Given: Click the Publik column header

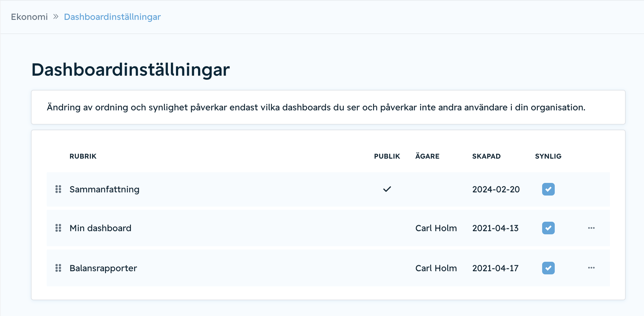Looking at the screenshot, I should 387,156.
